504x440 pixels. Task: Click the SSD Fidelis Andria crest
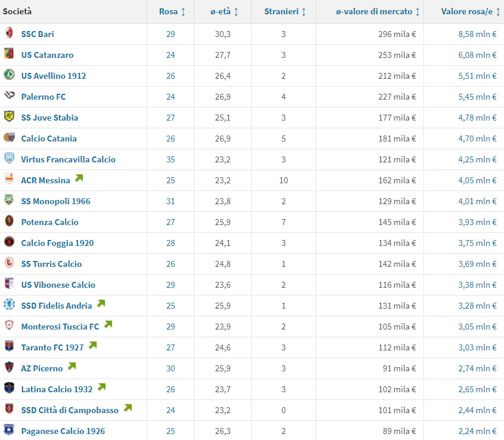(10, 304)
